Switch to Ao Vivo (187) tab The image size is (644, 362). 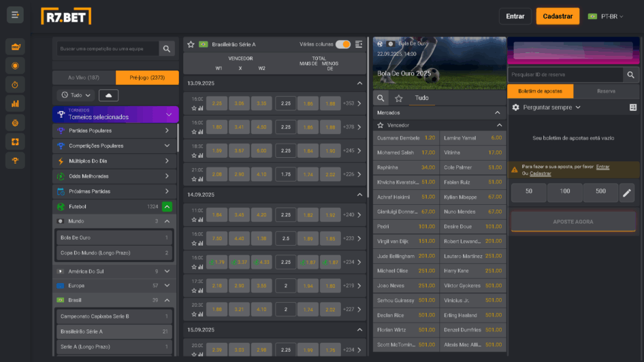(84, 78)
